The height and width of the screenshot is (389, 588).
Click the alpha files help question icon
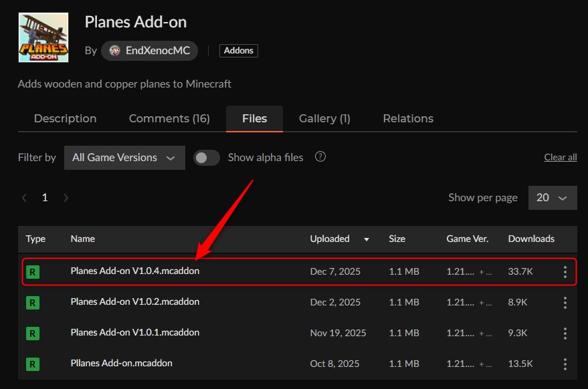(320, 157)
